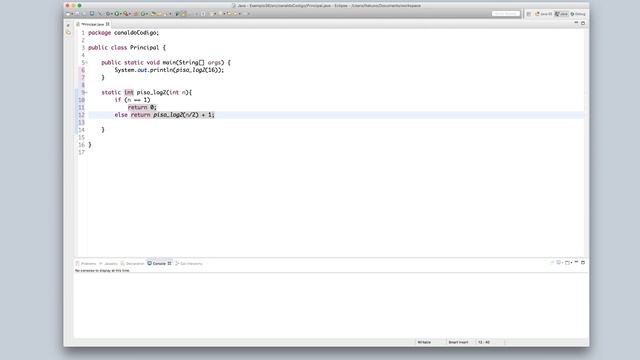Click 'package canaldoCodigo;' on line 1

click(124, 33)
